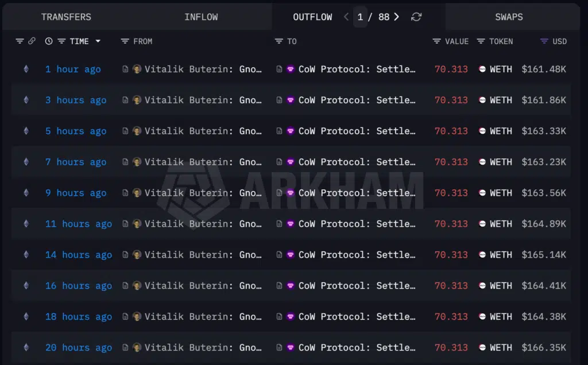This screenshot has height=365, width=588.
Task: Open the '1 hour ago' transaction link
Action: point(73,69)
